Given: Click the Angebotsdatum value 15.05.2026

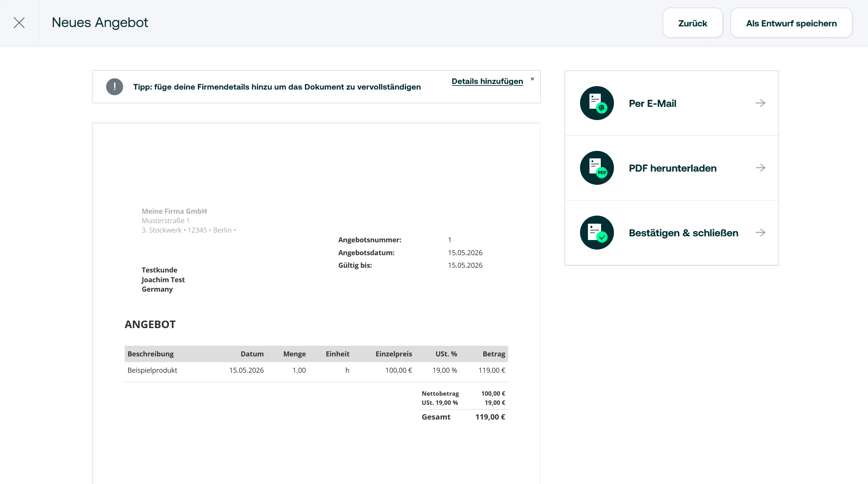Looking at the screenshot, I should [x=465, y=253].
